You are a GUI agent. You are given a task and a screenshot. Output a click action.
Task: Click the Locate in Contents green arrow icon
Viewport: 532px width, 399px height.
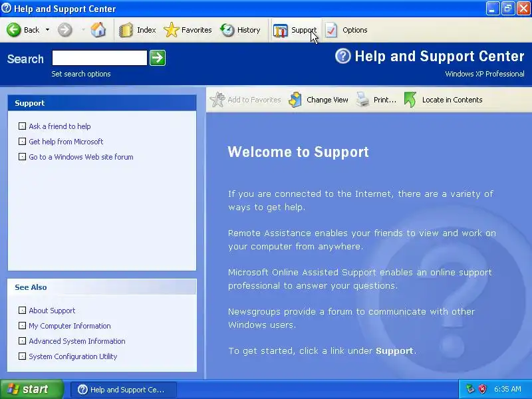pos(410,100)
